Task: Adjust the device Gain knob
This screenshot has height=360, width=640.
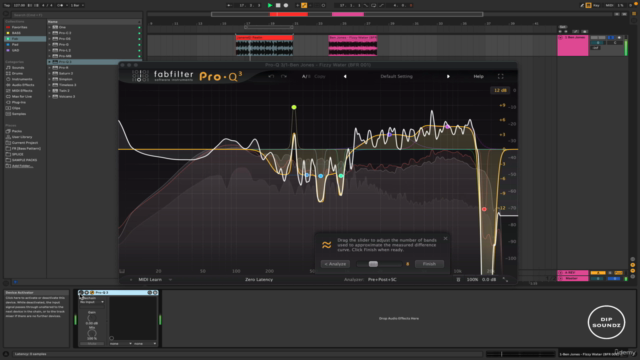Action: coord(92,318)
